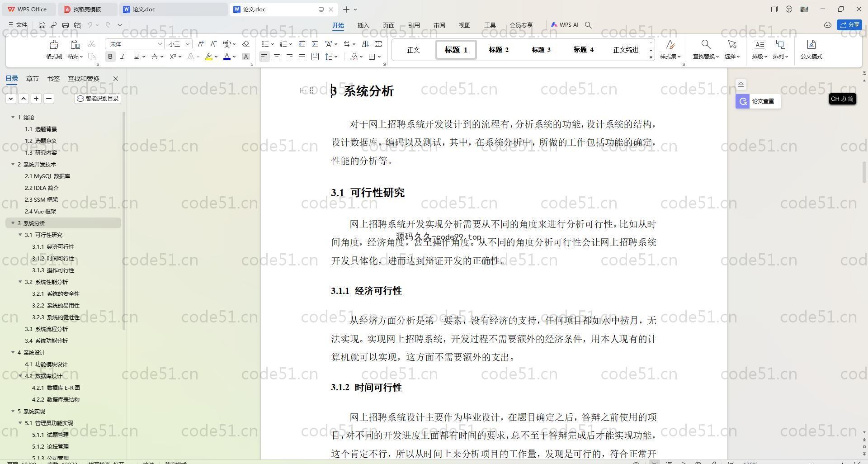Set Center paragraph alignment

tap(277, 57)
